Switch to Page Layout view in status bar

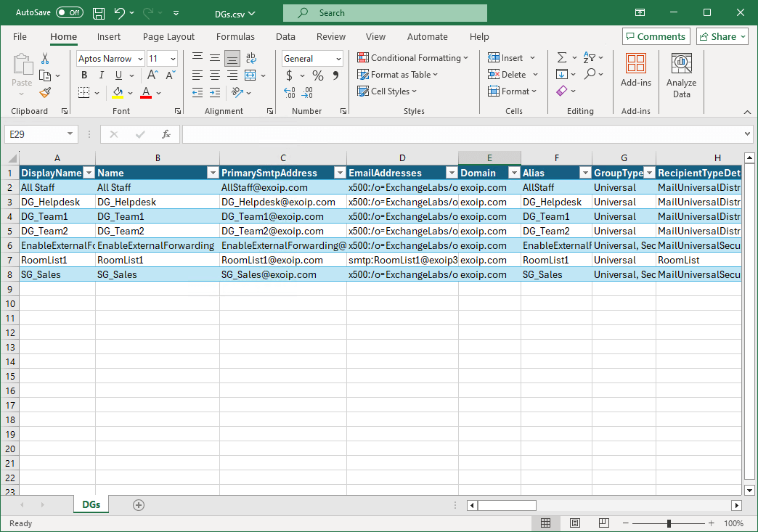[574, 523]
